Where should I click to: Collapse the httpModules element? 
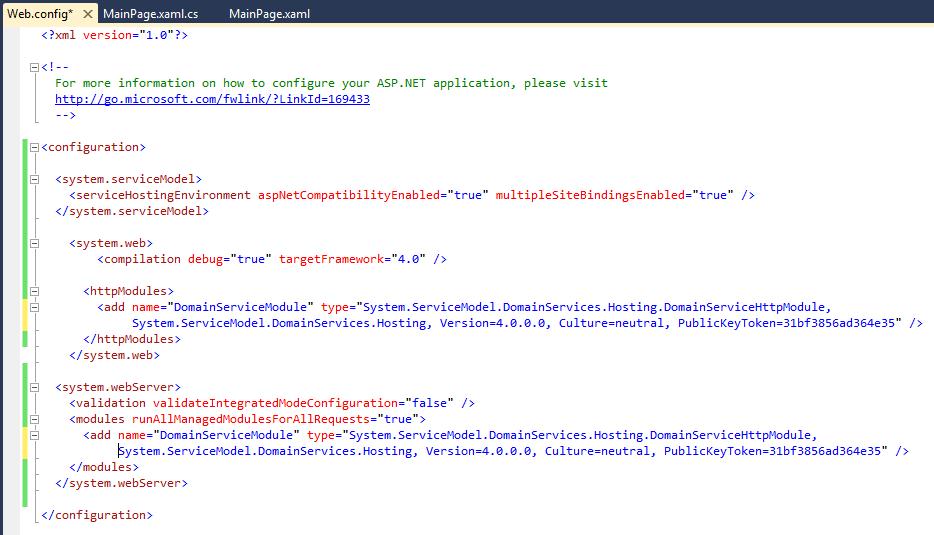(x=35, y=291)
